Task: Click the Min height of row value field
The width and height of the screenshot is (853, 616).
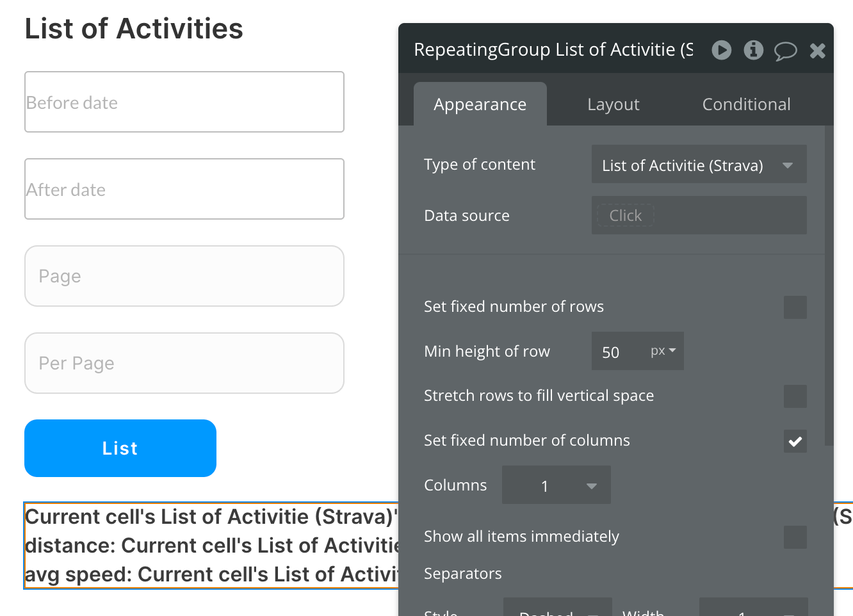Action: click(618, 352)
